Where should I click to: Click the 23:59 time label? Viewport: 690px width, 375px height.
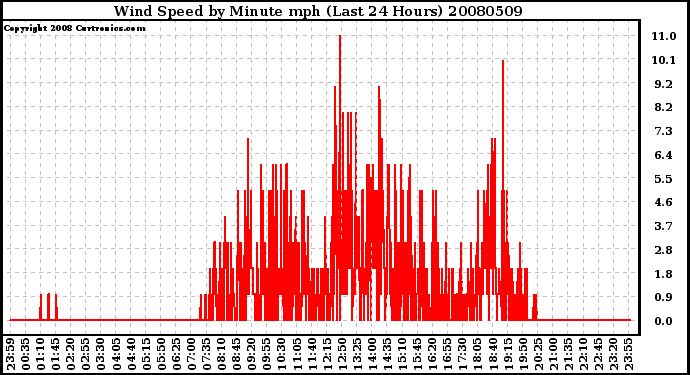pyautogui.click(x=11, y=354)
